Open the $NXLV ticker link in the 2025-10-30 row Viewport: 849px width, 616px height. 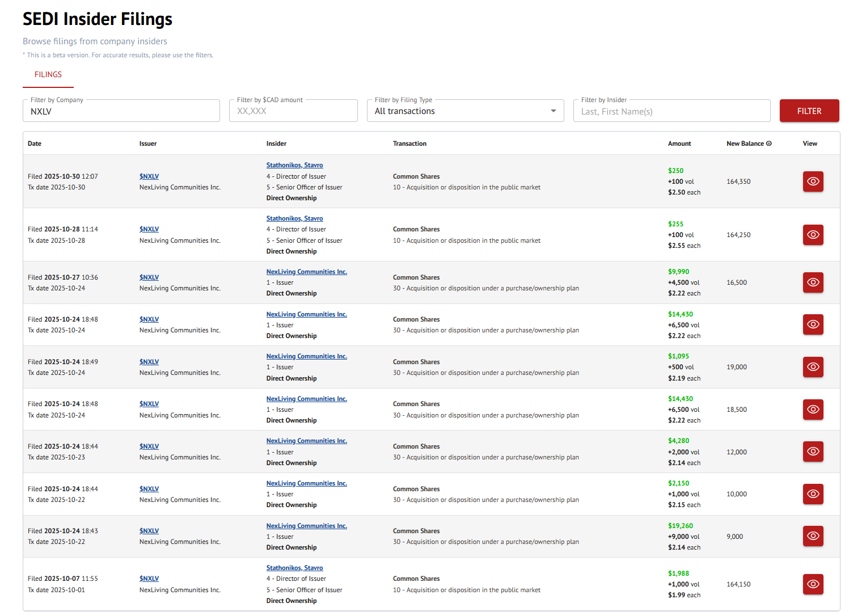coord(149,176)
